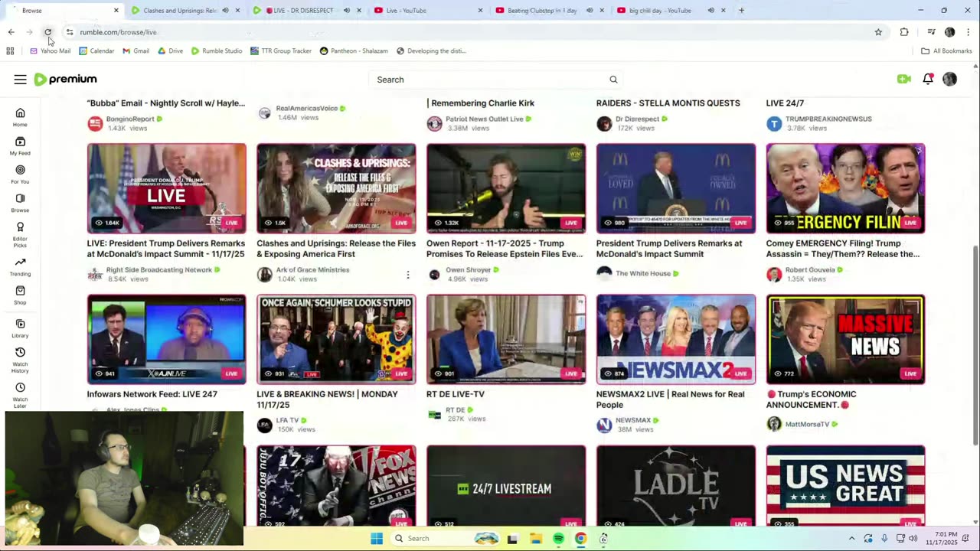Viewport: 980px width, 551px height.
Task: Open the Owen Shroyer channel
Action: pyautogui.click(x=469, y=269)
